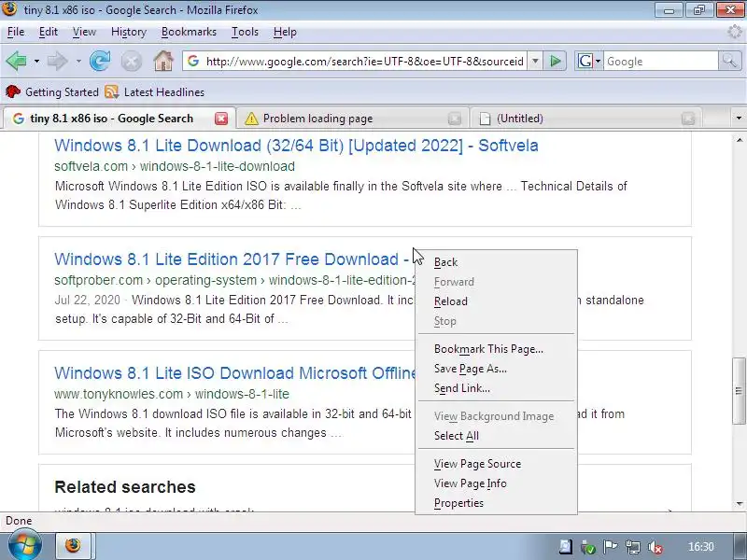747x560 pixels.
Task: Choose View Page Source in context menu
Action: [x=496, y=464]
